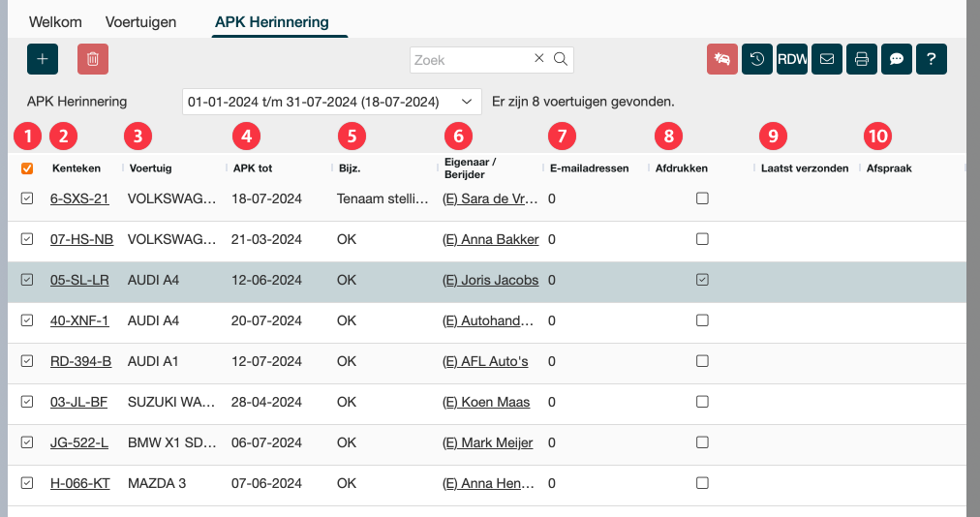The height and width of the screenshot is (517, 980).
Task: Toggle the orange select-all header checkbox
Action: 27,168
